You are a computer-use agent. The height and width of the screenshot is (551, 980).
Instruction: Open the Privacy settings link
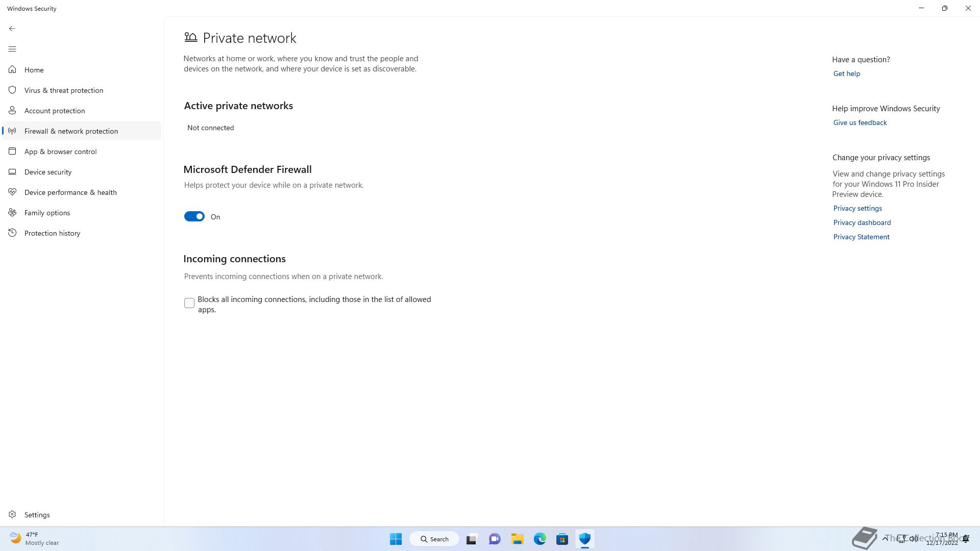click(x=857, y=208)
